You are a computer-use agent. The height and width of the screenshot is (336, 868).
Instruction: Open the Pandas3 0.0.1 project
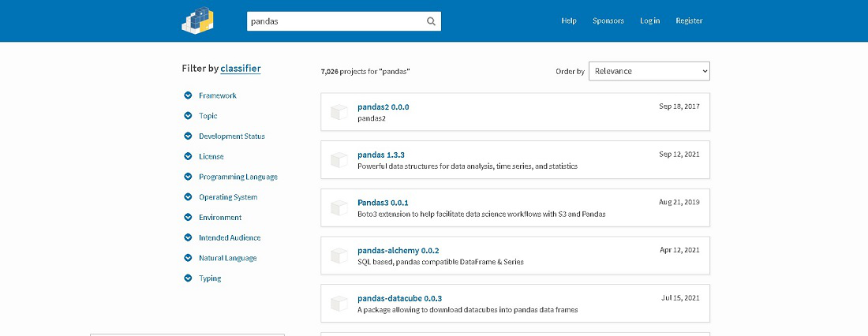[x=383, y=203]
